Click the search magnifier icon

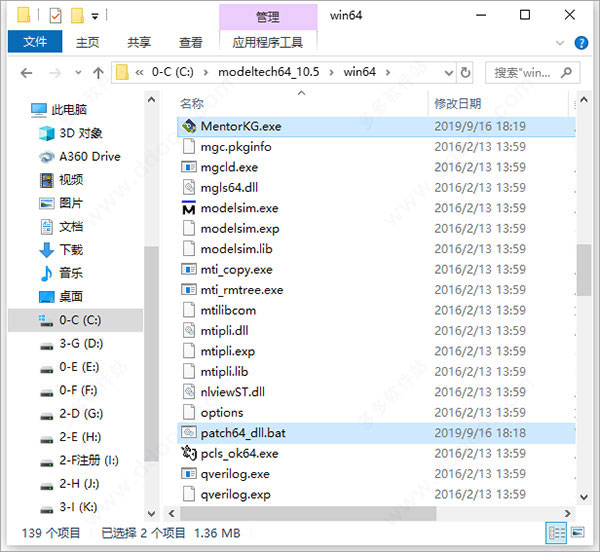point(566,72)
